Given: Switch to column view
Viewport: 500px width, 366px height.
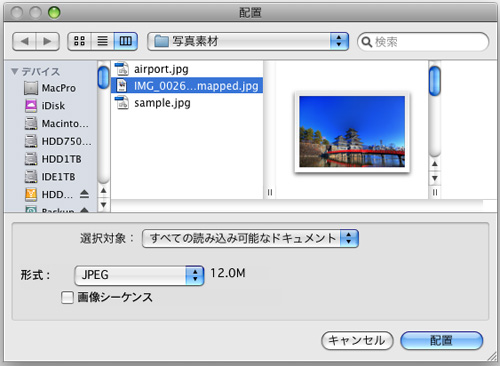Looking at the screenshot, I should 126,41.
